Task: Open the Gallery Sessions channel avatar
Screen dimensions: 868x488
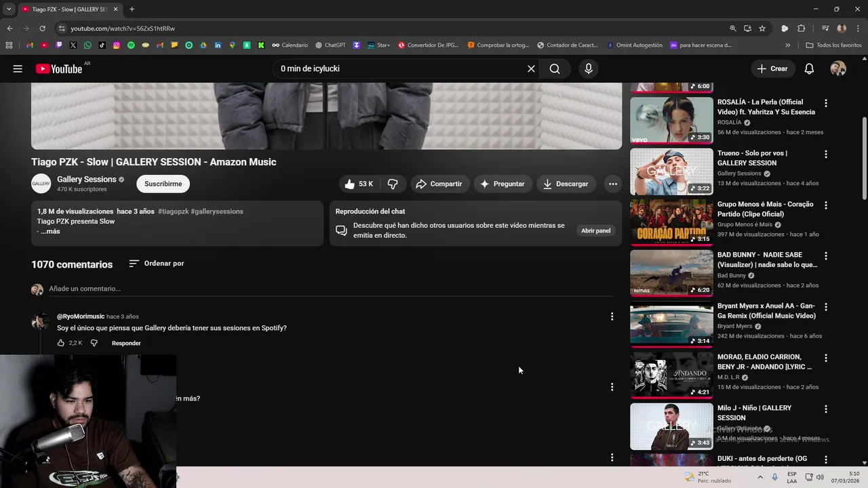Action: point(41,184)
